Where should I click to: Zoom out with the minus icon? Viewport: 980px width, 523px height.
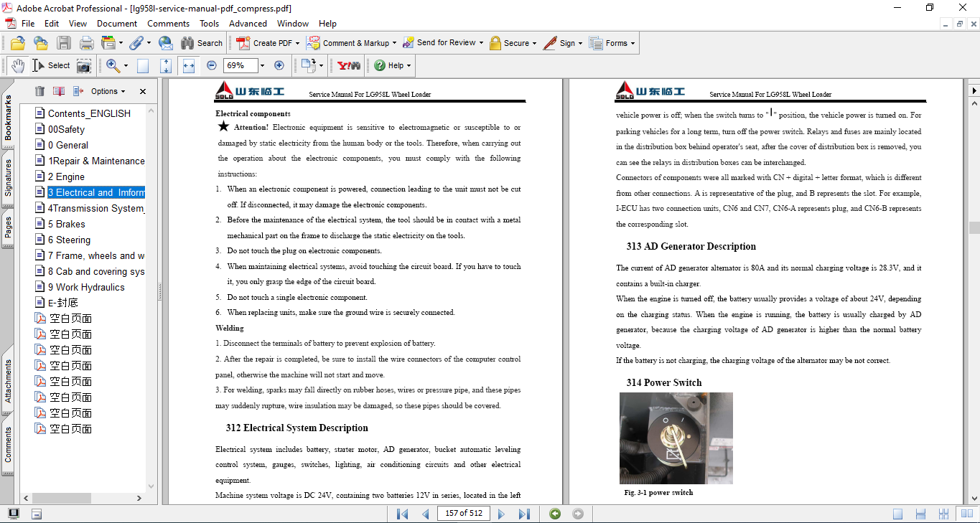[x=212, y=65]
